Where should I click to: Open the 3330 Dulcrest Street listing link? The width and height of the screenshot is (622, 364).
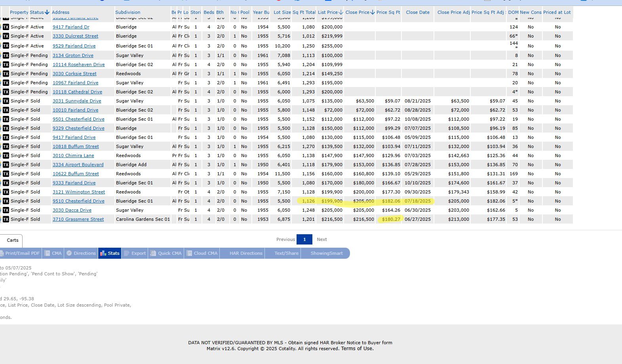pos(75,36)
